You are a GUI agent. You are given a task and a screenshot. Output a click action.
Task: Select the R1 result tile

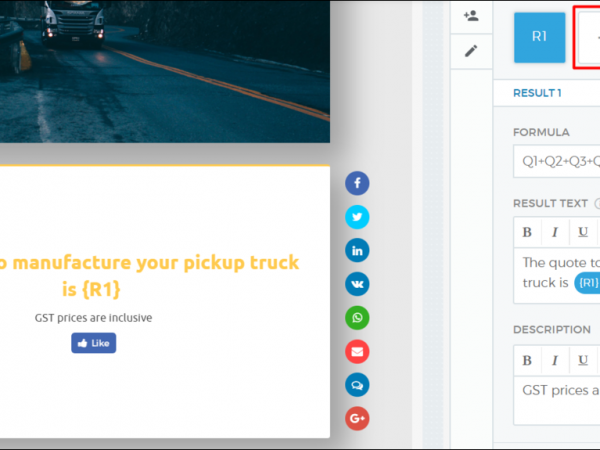pyautogui.click(x=539, y=37)
